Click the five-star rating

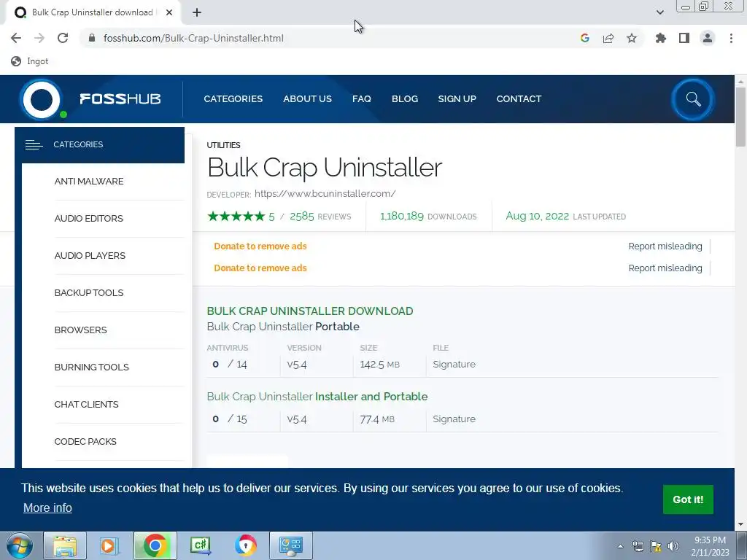(x=236, y=217)
